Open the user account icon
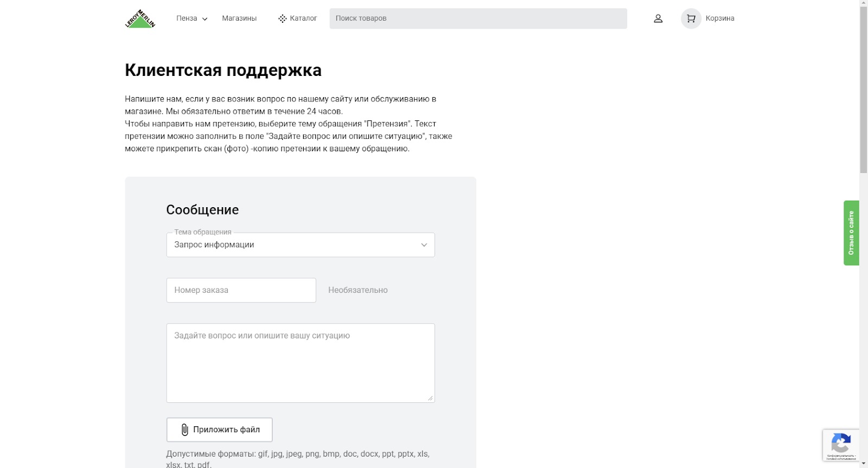 658,18
